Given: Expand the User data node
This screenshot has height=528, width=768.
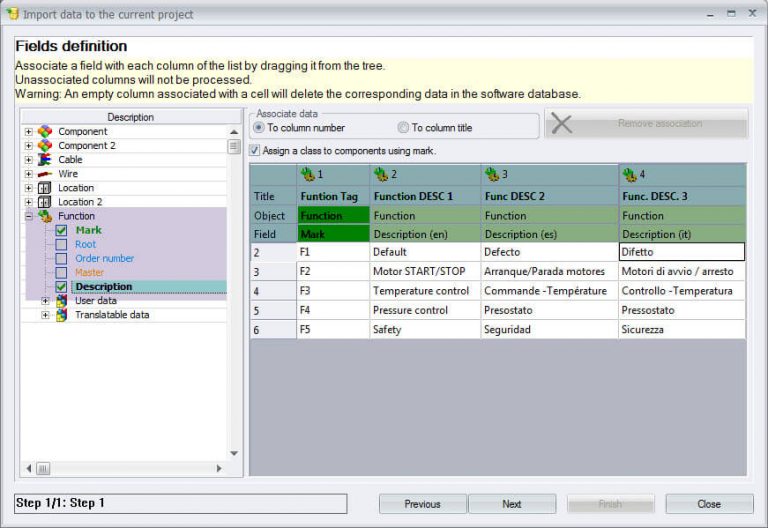Looking at the screenshot, I should pyautogui.click(x=45, y=301).
